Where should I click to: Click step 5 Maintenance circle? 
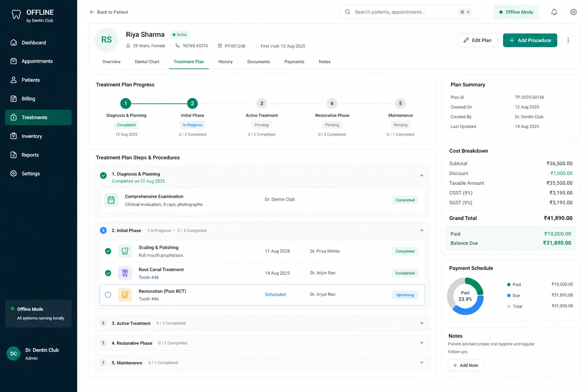[x=400, y=103]
